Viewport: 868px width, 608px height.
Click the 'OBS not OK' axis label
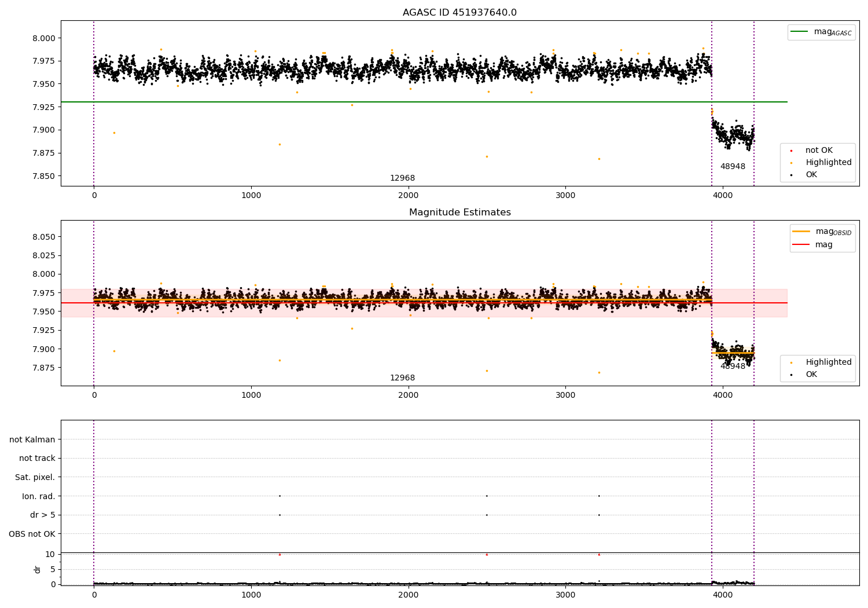coord(32,534)
